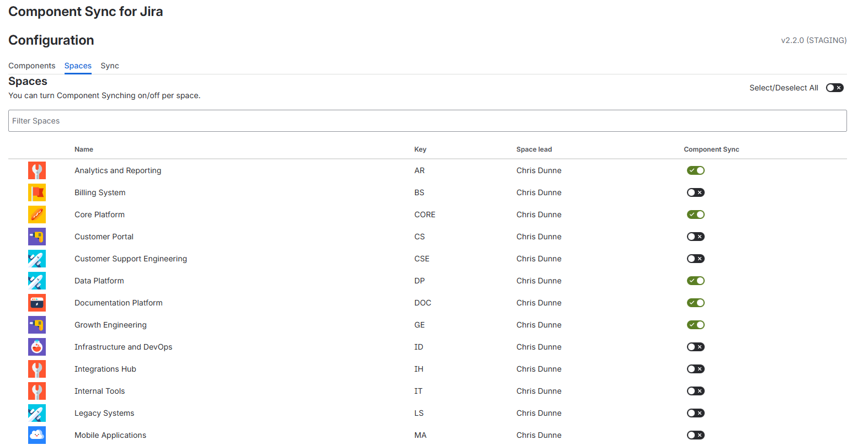Click the Data Platform rocket icon

[x=37, y=281]
